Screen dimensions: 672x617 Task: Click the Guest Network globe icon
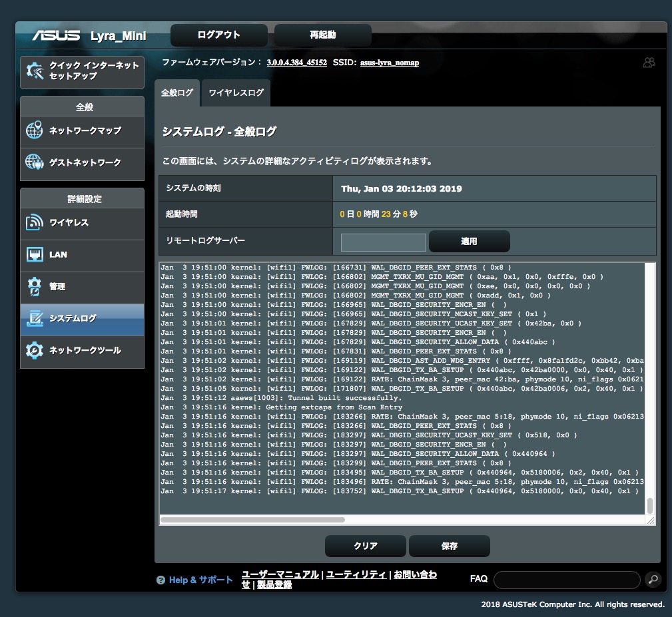34,162
